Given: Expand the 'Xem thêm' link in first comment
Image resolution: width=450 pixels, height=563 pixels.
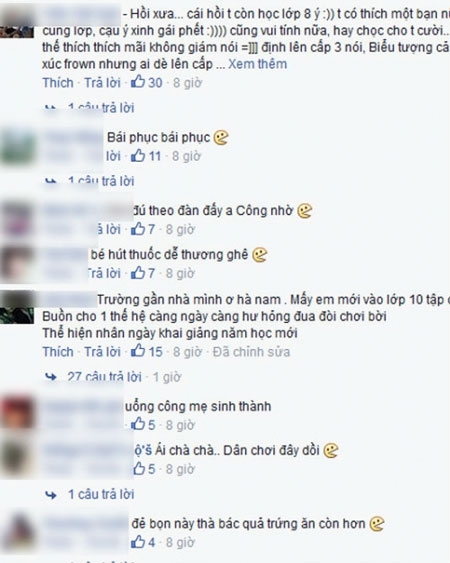Looking at the screenshot, I should 258,64.
